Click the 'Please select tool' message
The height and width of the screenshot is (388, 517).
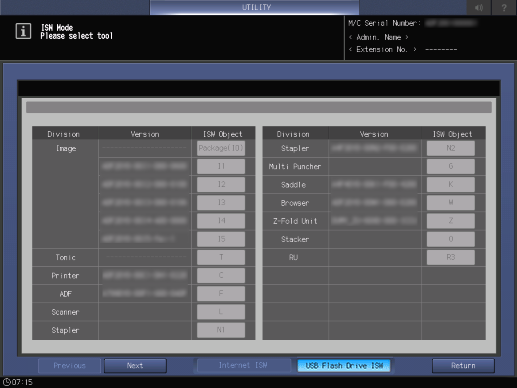(77, 36)
